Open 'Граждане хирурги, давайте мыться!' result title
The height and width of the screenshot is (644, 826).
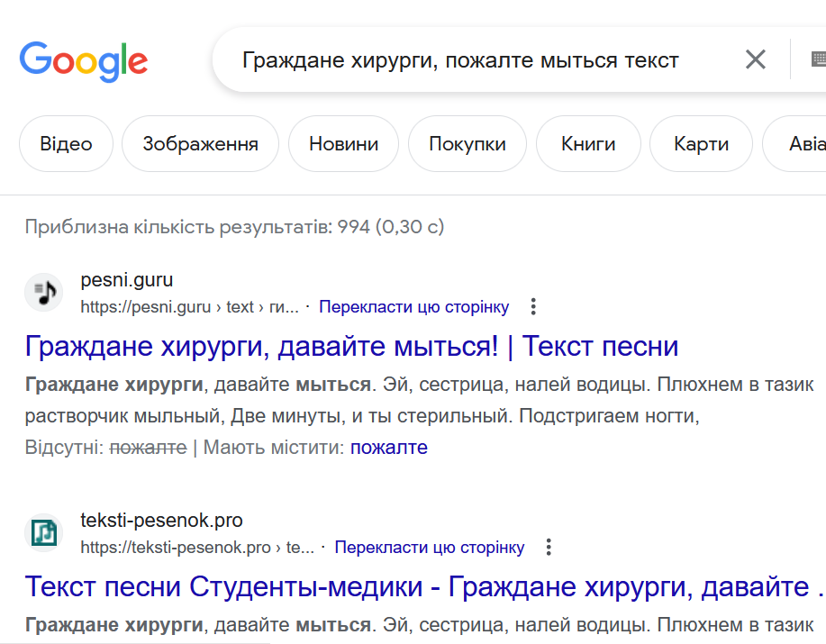pyautogui.click(x=351, y=347)
